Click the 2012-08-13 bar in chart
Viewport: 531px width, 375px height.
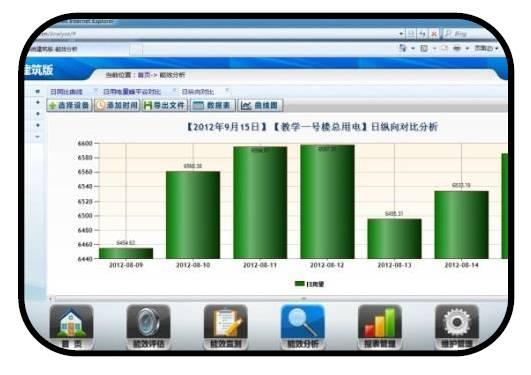click(x=395, y=239)
